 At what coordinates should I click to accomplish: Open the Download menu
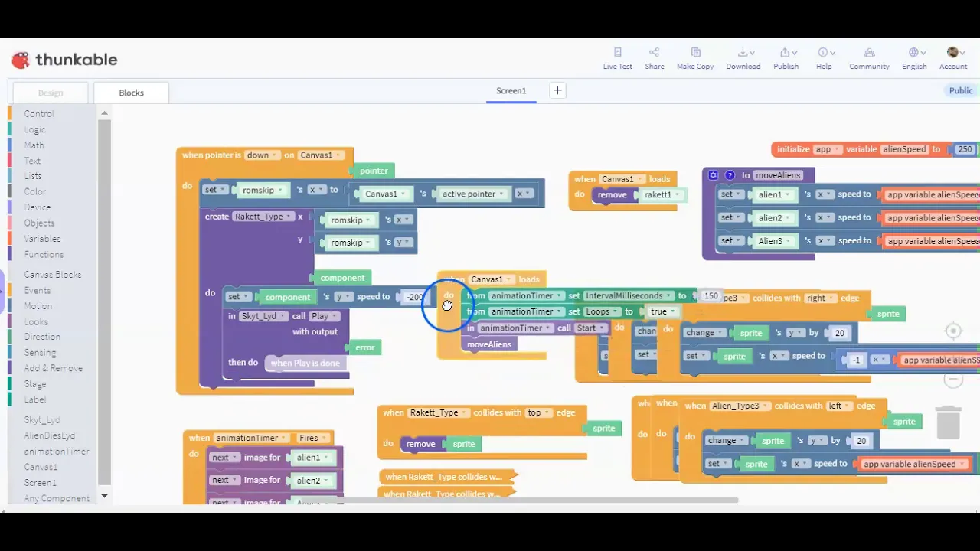(743, 59)
